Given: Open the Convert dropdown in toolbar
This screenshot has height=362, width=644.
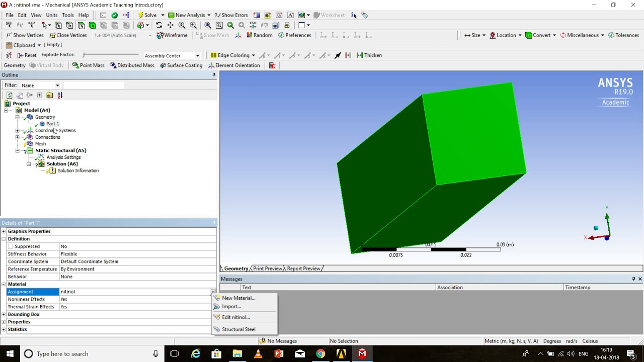Looking at the screenshot, I should [540, 35].
